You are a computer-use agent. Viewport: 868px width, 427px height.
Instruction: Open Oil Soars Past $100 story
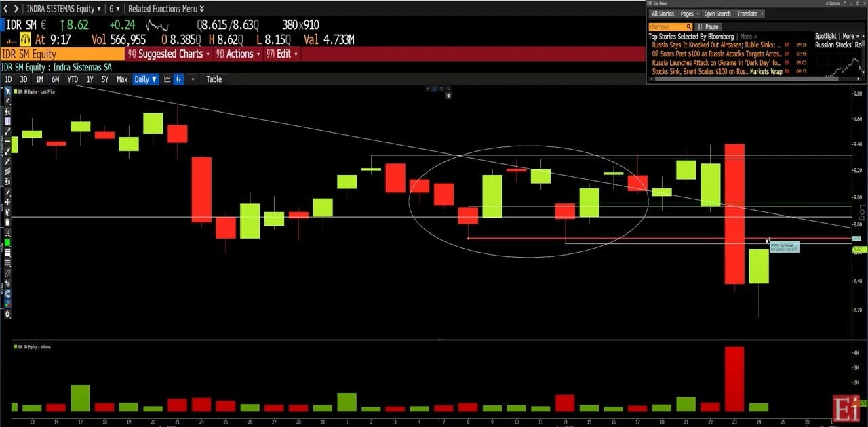[717, 54]
